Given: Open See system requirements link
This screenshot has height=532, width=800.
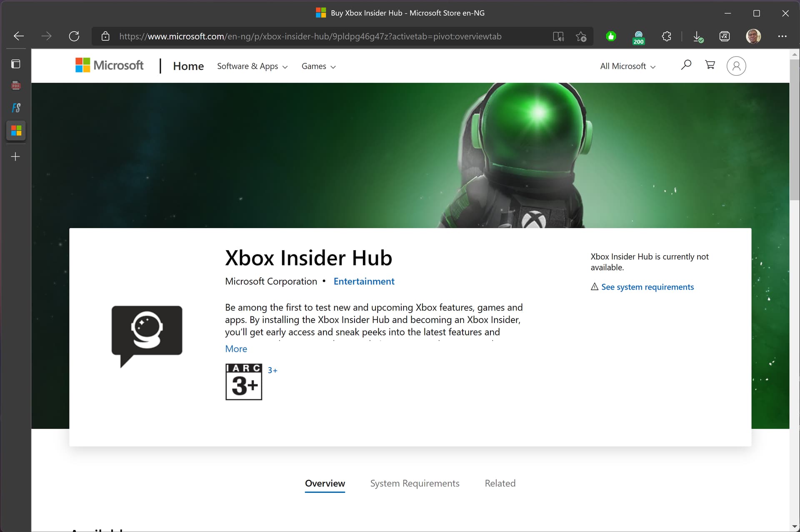Looking at the screenshot, I should point(647,287).
